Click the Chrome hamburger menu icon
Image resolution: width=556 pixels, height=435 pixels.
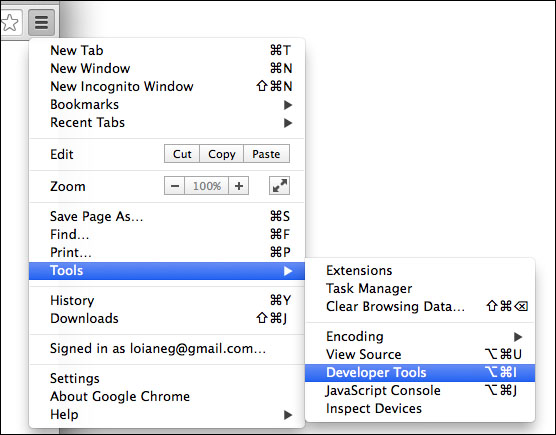pos(41,23)
